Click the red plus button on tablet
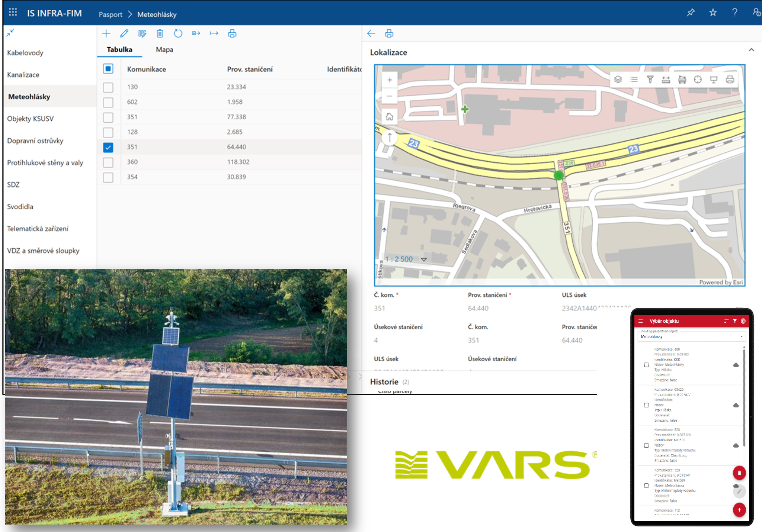The width and height of the screenshot is (762, 532). click(x=739, y=510)
